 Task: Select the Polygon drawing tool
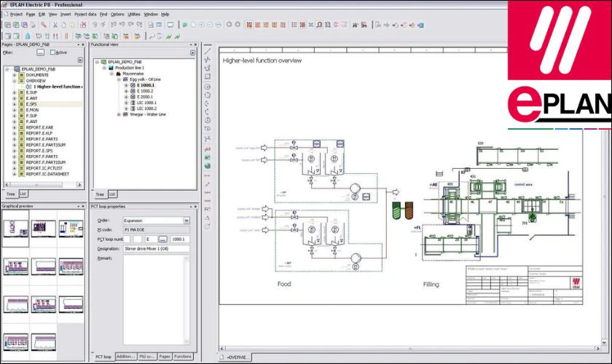pyautogui.click(x=208, y=68)
